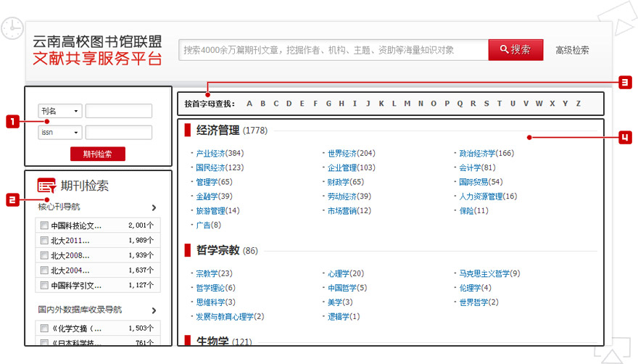638x364 pixels.
Task: Open the 产业经济(384) category link
Action: [219, 154]
